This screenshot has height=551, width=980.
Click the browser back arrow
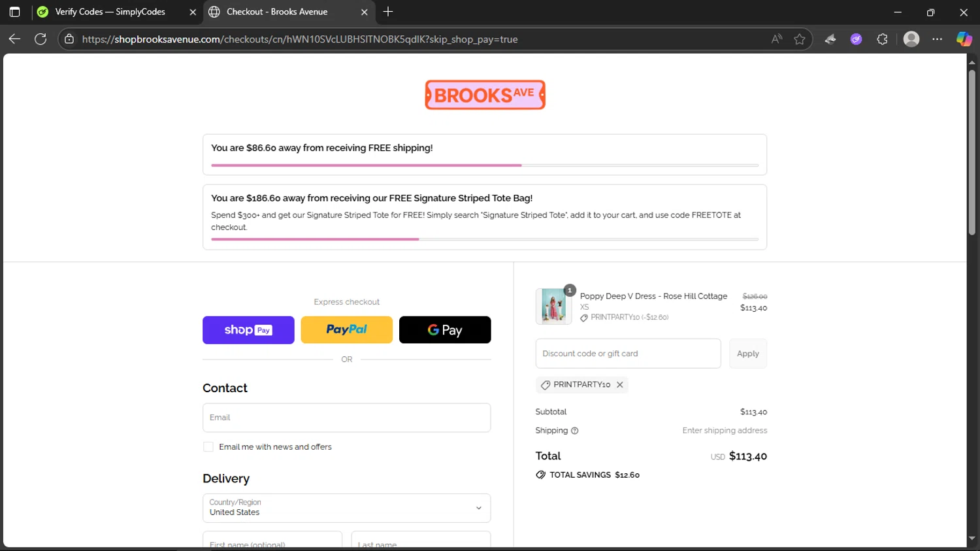(14, 39)
